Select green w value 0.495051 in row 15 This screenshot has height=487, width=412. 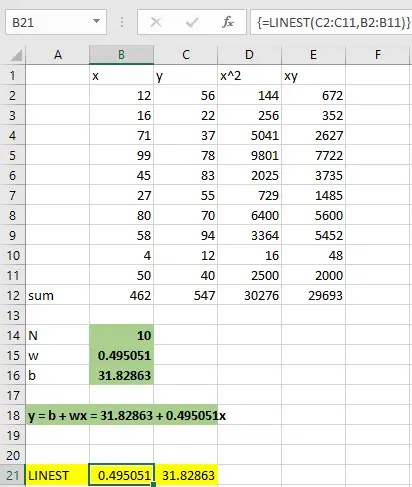tap(121, 355)
